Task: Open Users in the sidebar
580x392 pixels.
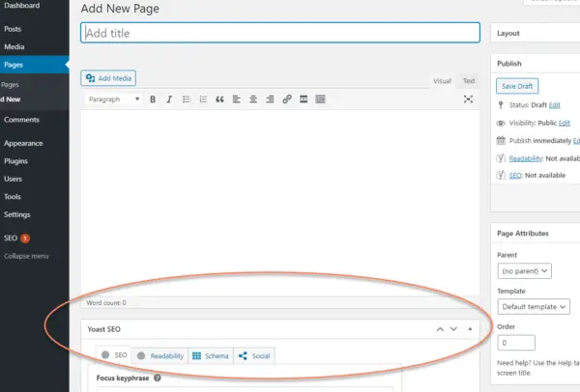Action: (x=13, y=179)
